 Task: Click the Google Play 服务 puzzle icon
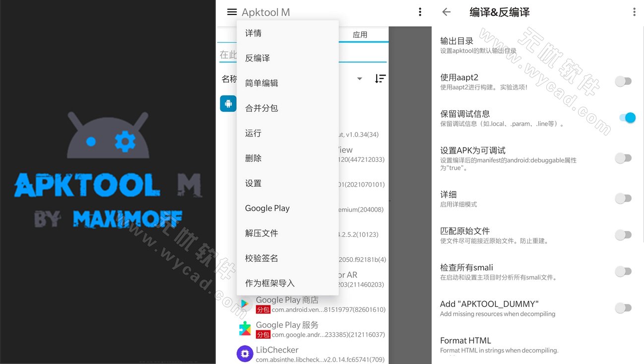pyautogui.click(x=245, y=329)
